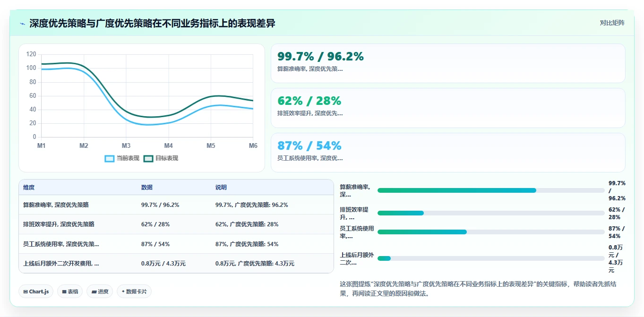The width and height of the screenshot is (644, 317).
Task: Click the 62% / 28% stat card
Action: tap(448, 108)
